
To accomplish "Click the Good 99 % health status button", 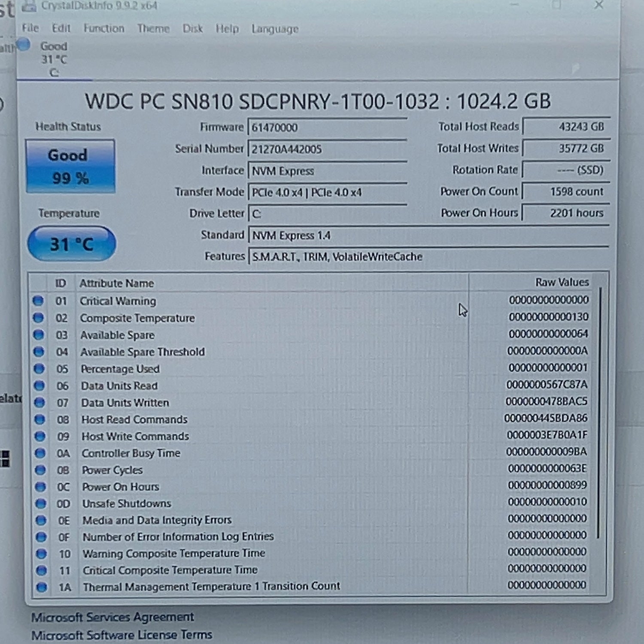I will pyautogui.click(x=70, y=166).
